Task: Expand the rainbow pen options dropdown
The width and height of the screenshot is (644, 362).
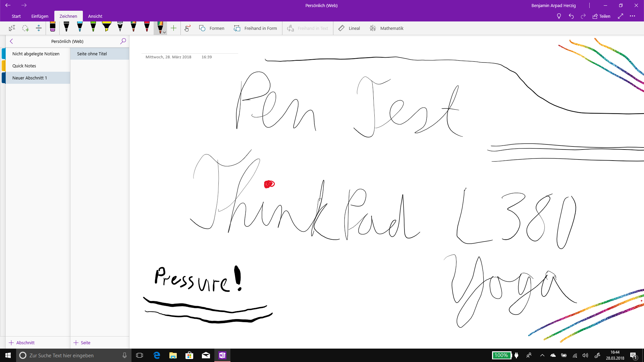Action: (164, 32)
